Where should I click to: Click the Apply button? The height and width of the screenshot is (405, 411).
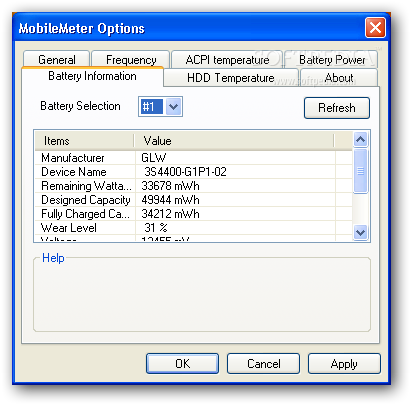344,363
